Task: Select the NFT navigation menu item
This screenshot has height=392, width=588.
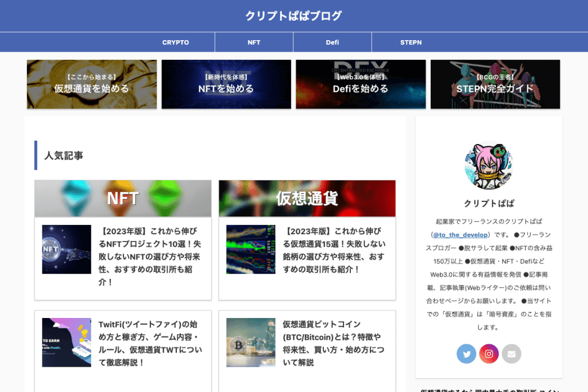Action: [x=254, y=42]
